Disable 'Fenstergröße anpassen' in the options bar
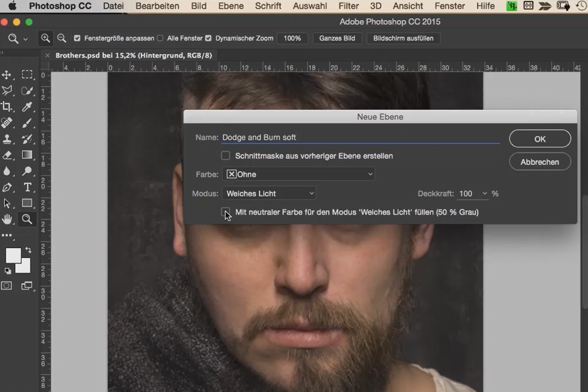The width and height of the screenshot is (588, 392). 76,38
